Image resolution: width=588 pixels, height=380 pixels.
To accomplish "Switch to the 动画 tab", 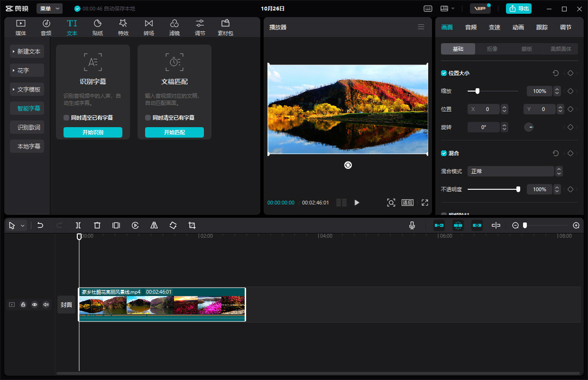I will click(x=518, y=28).
